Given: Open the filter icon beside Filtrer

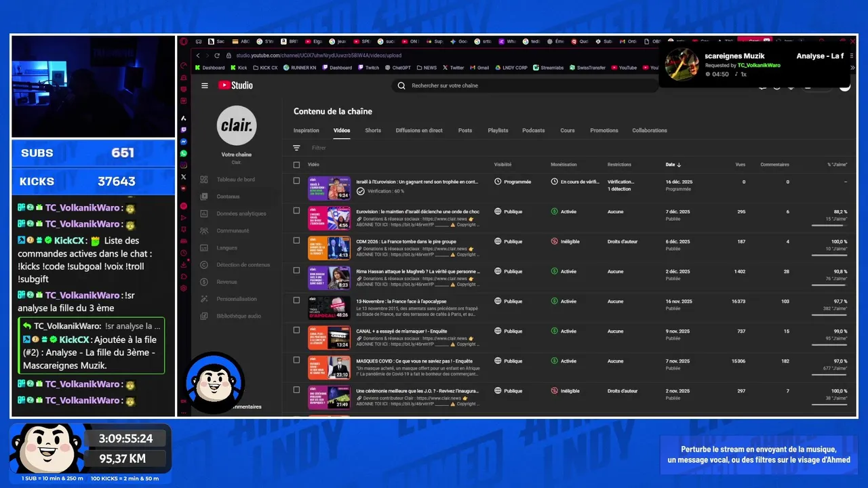Looking at the screenshot, I should pyautogui.click(x=296, y=148).
